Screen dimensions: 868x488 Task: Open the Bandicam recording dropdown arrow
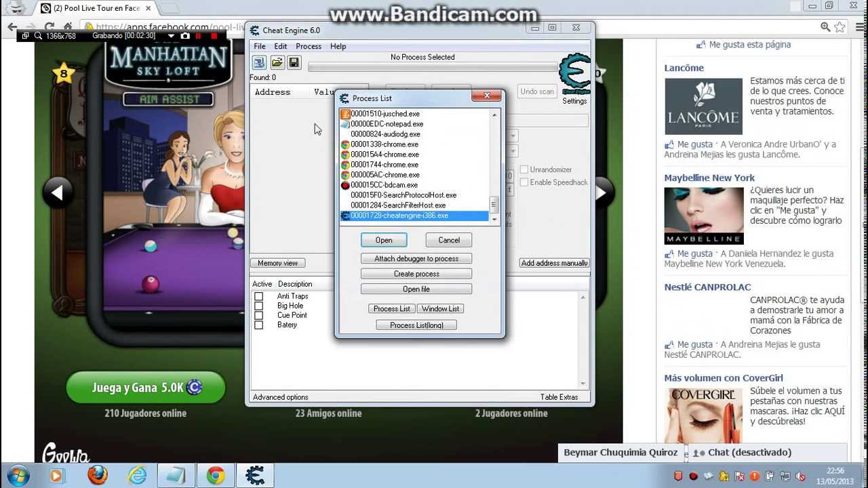[x=170, y=35]
